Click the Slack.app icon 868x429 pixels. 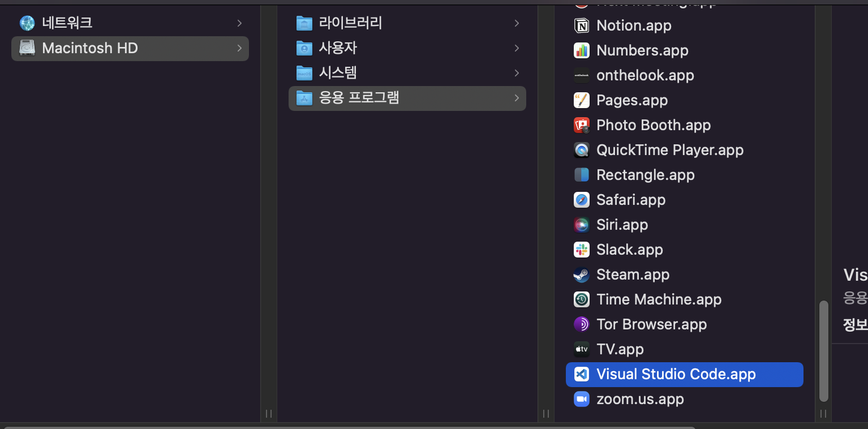point(581,250)
